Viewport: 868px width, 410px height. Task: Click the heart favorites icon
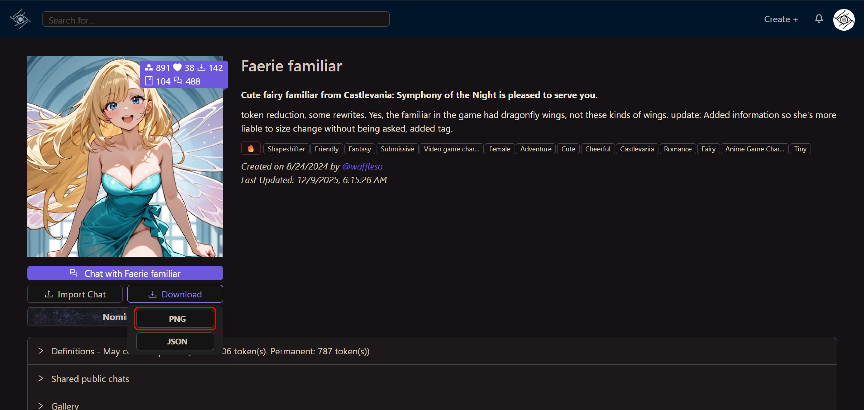pos(177,68)
